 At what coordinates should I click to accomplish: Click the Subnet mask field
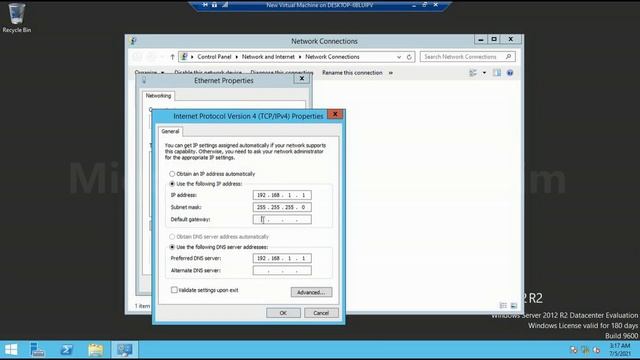tap(282, 207)
